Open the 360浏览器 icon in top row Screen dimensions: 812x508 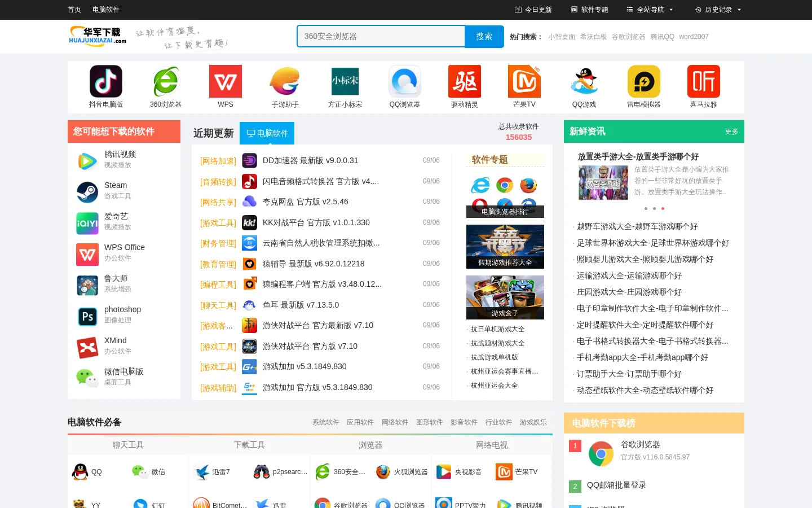pyautogui.click(x=166, y=81)
